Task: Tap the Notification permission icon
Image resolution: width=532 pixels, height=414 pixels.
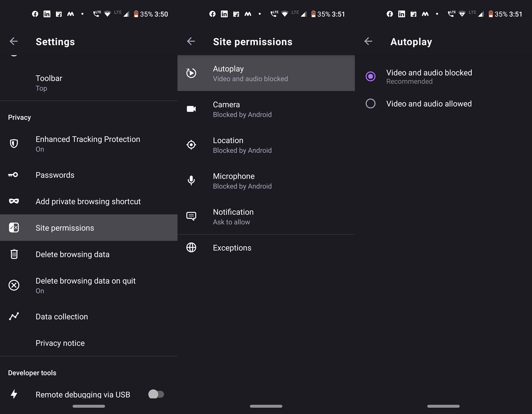Action: [x=191, y=217]
